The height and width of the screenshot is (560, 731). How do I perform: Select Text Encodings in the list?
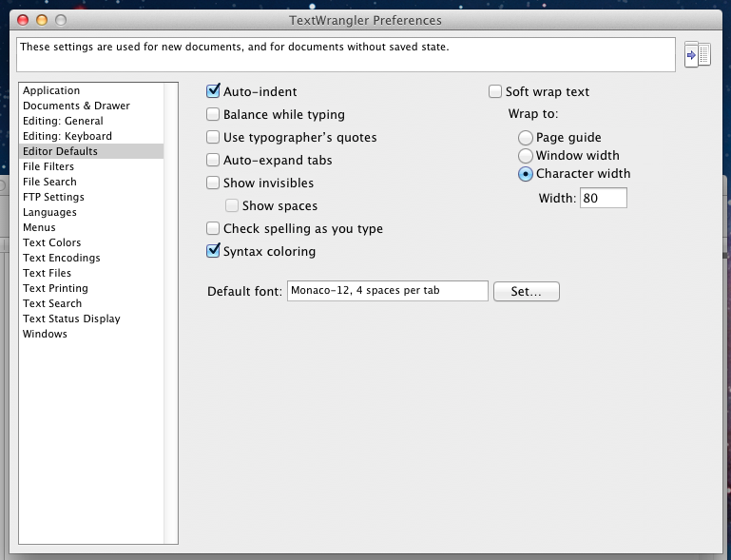(x=91, y=258)
